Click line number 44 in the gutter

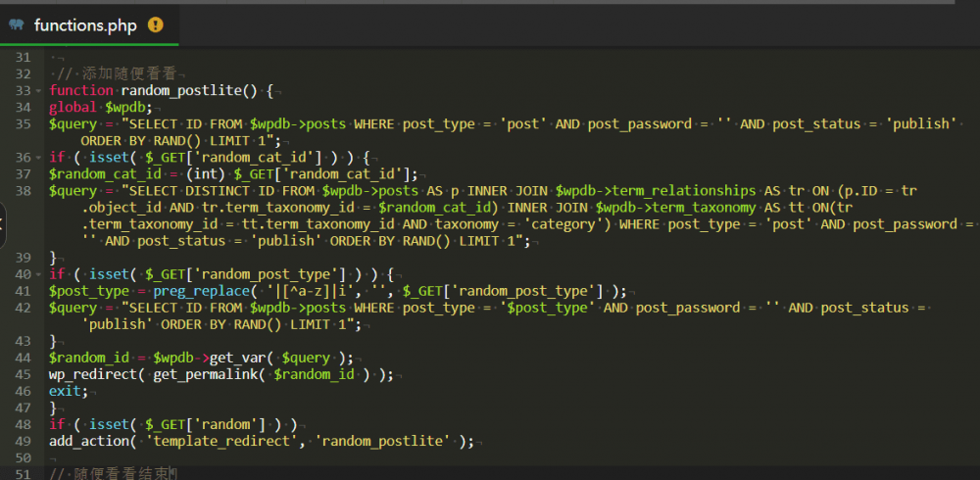tap(24, 358)
